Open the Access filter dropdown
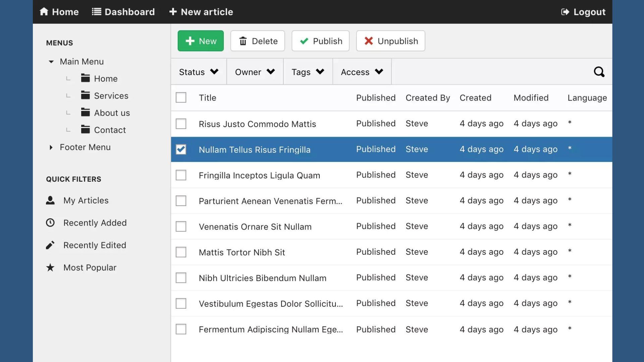Screen dimensions: 644x362 362,72
